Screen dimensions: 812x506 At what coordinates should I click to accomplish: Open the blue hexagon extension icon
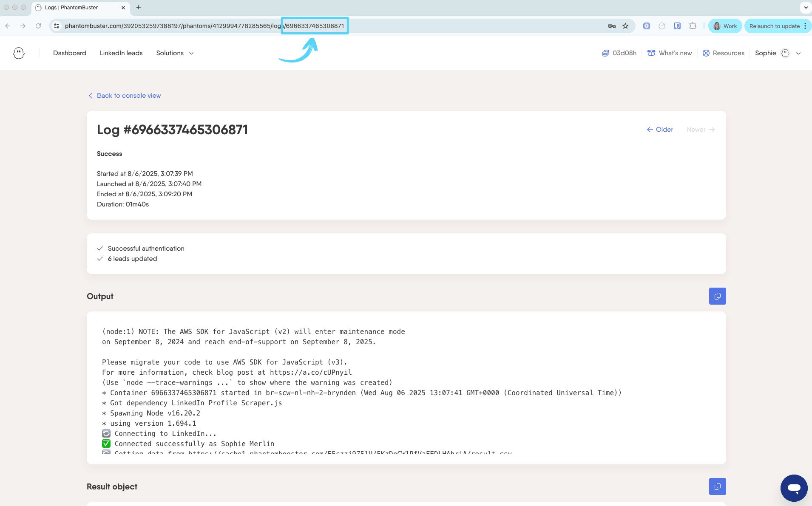click(647, 26)
